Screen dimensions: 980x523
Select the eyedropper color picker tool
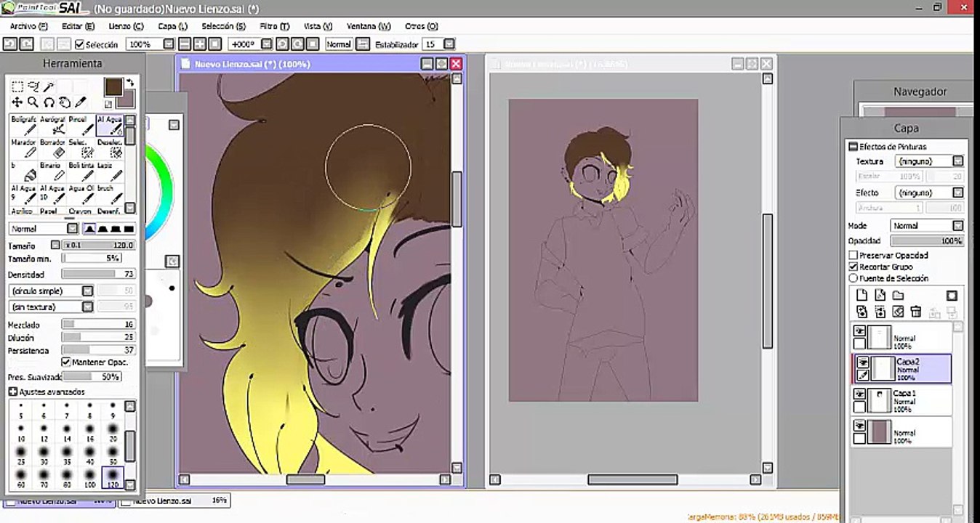[x=81, y=102]
